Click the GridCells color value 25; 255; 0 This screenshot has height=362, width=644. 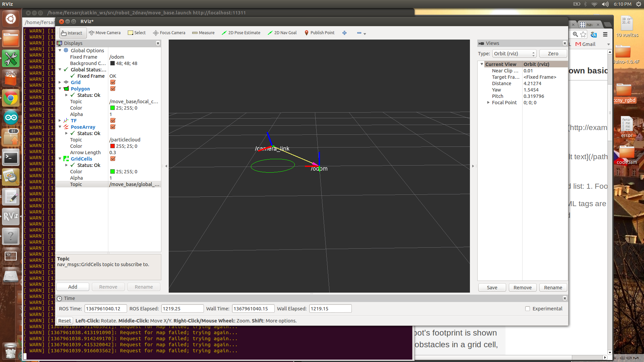point(126,172)
